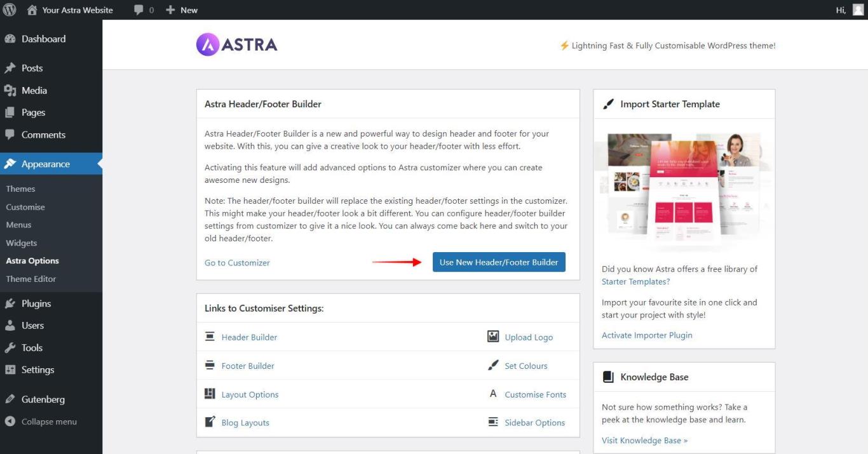
Task: Click the Header Builder icon
Action: [x=210, y=337]
